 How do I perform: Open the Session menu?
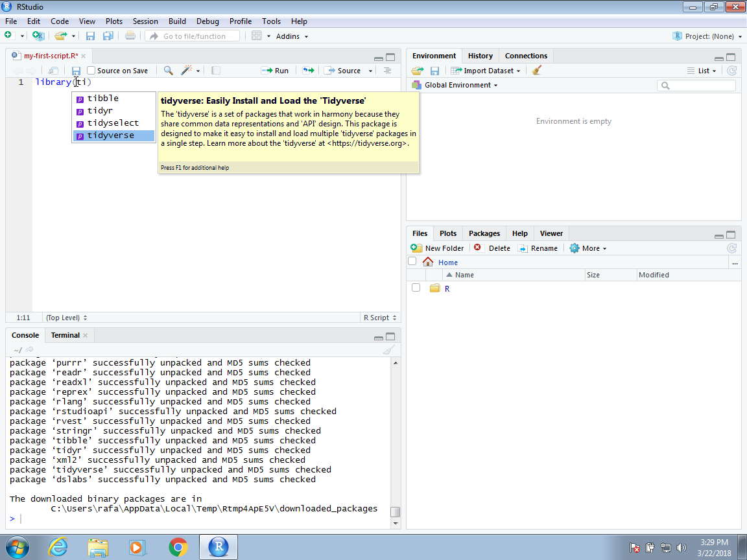pos(145,21)
